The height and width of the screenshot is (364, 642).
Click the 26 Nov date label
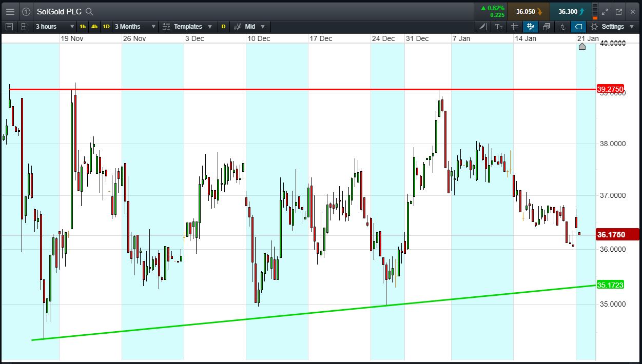point(134,38)
